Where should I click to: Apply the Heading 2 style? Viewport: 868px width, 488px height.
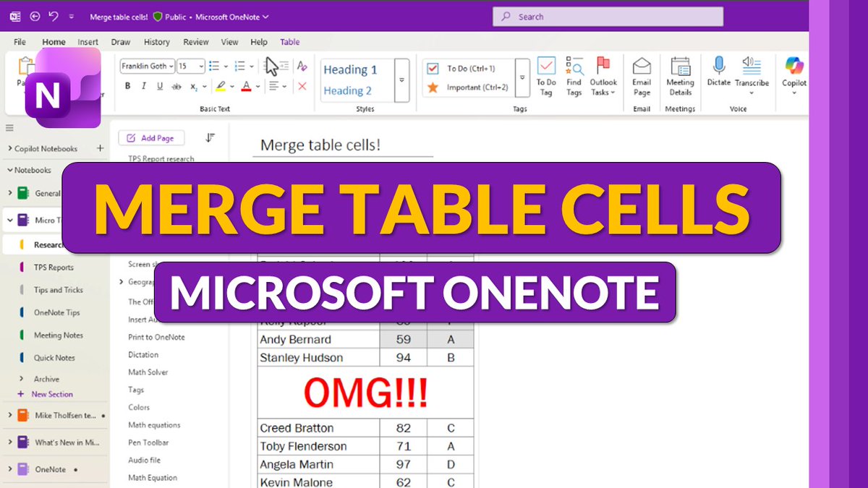click(347, 91)
